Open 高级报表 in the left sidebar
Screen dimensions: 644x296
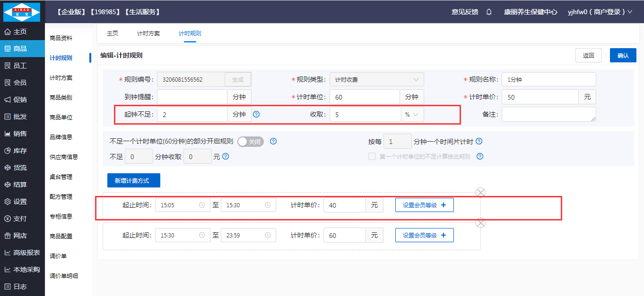[x=22, y=253]
